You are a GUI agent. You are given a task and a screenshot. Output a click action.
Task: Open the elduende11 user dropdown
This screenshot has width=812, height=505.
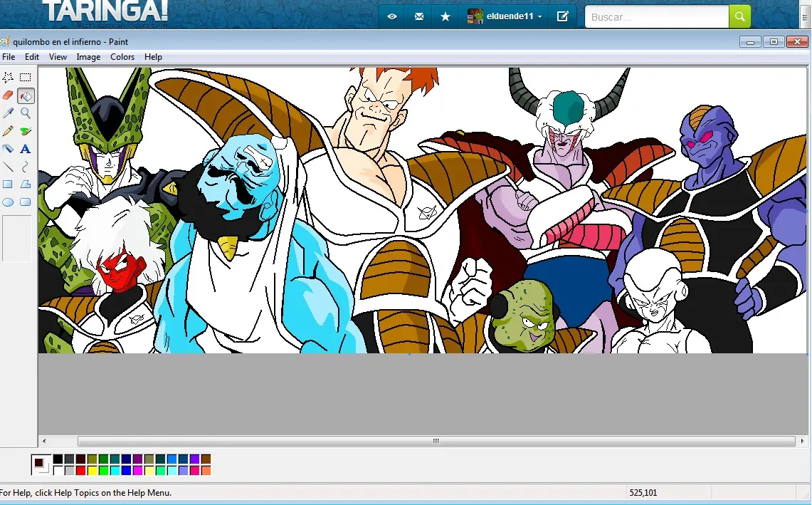(505, 16)
